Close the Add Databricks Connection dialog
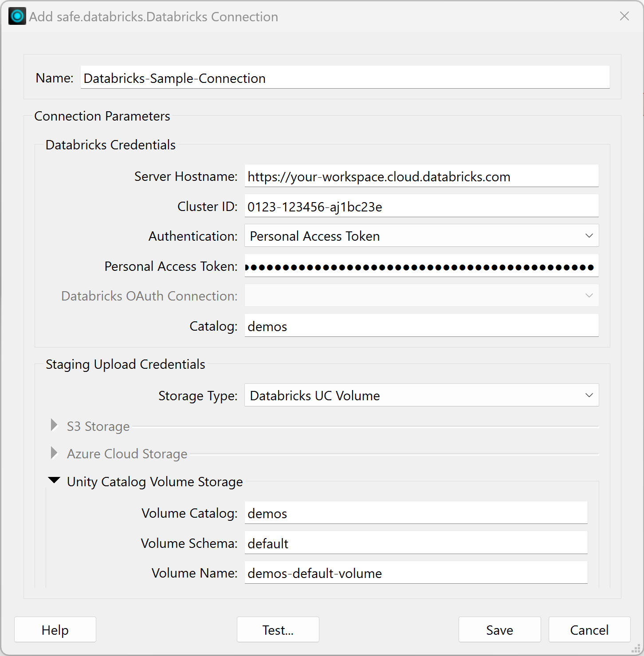Image resolution: width=644 pixels, height=656 pixels. [624, 16]
